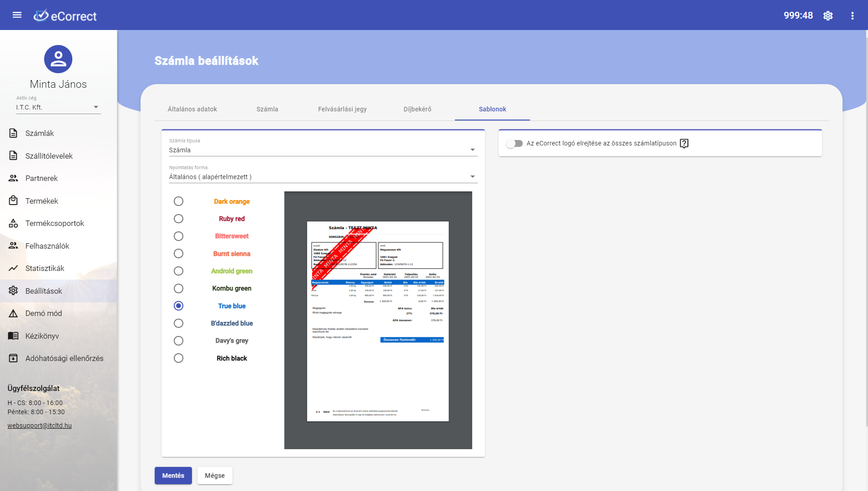Open Kézikönyv in the sidebar
Viewport: 868px width, 491px height.
tap(58, 336)
